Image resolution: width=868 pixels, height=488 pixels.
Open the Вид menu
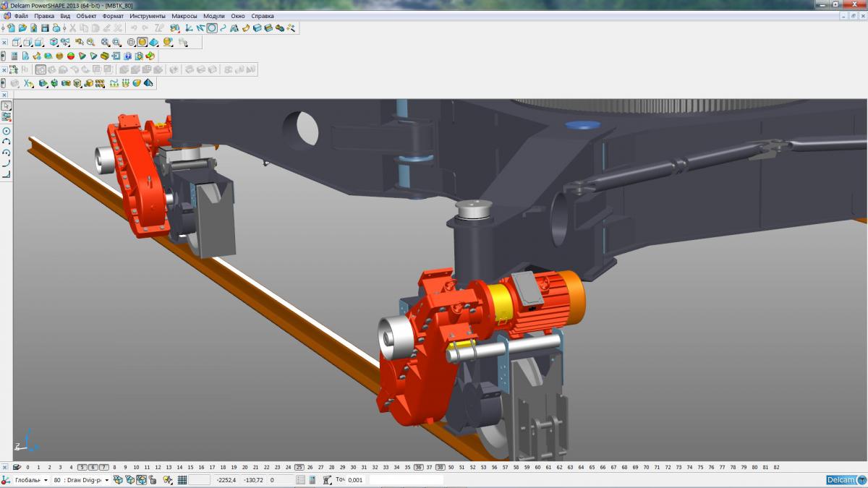coord(65,16)
